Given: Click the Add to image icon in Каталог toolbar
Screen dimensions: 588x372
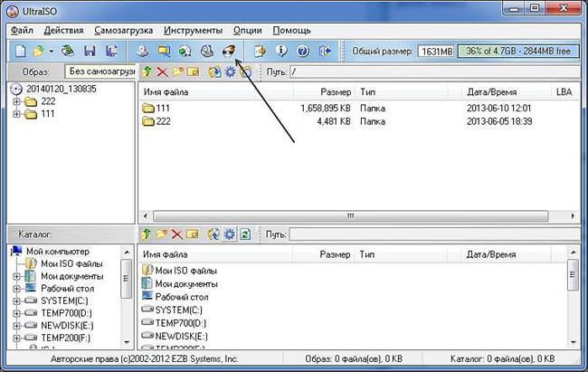Looking at the screenshot, I should [x=213, y=234].
